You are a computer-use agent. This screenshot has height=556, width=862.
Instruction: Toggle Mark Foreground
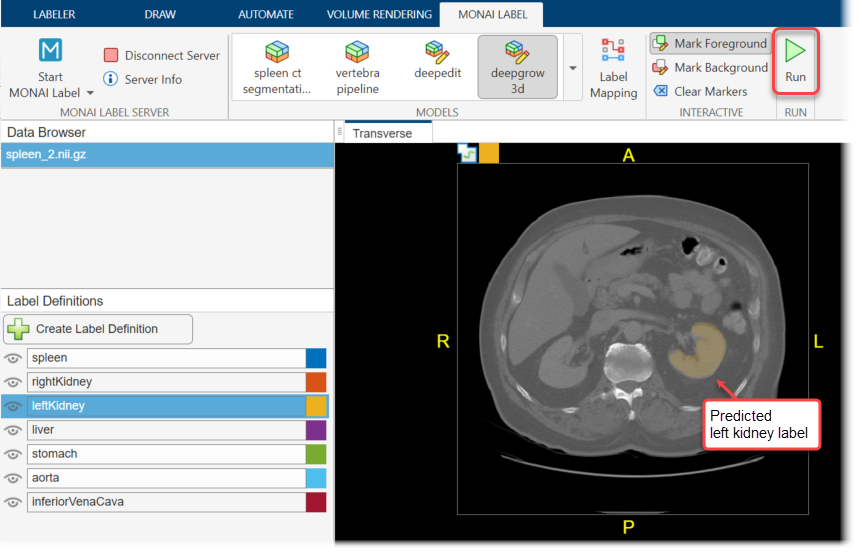coord(709,43)
